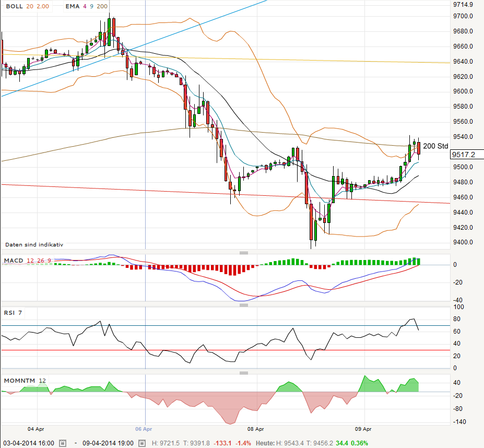
Task: Click the '200 Std' annotation text
Action: pyautogui.click(x=435, y=146)
